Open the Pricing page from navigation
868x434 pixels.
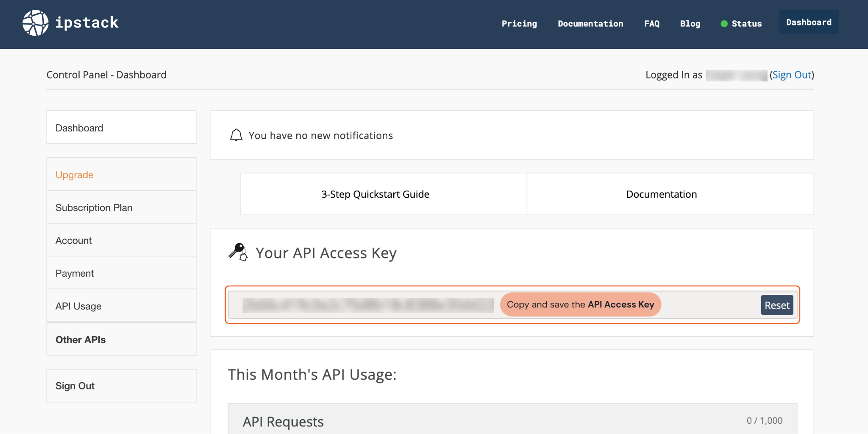pos(519,24)
